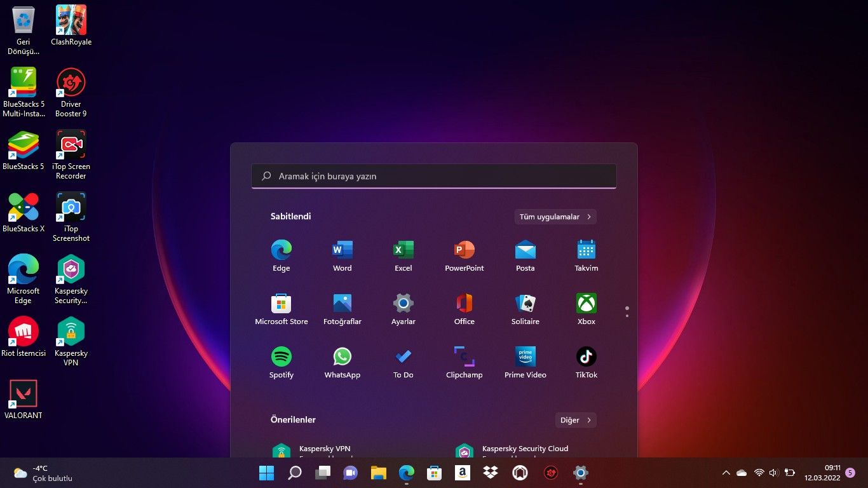Launch WhatsApp from the Start menu

pyautogui.click(x=342, y=362)
